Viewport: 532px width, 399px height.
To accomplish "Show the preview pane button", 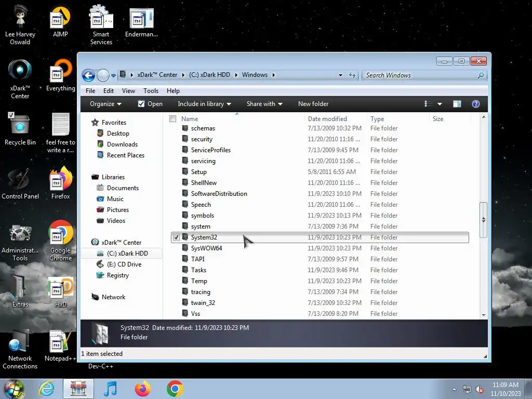I will click(457, 104).
